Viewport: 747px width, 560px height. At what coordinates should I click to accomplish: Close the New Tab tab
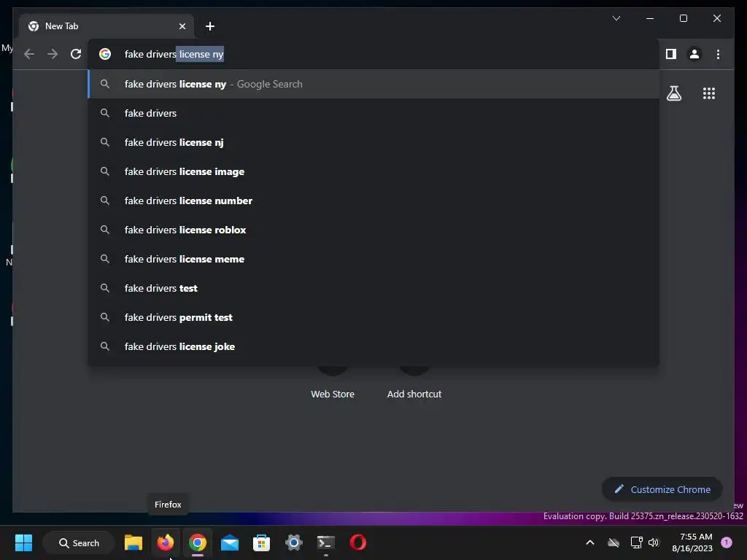182,26
